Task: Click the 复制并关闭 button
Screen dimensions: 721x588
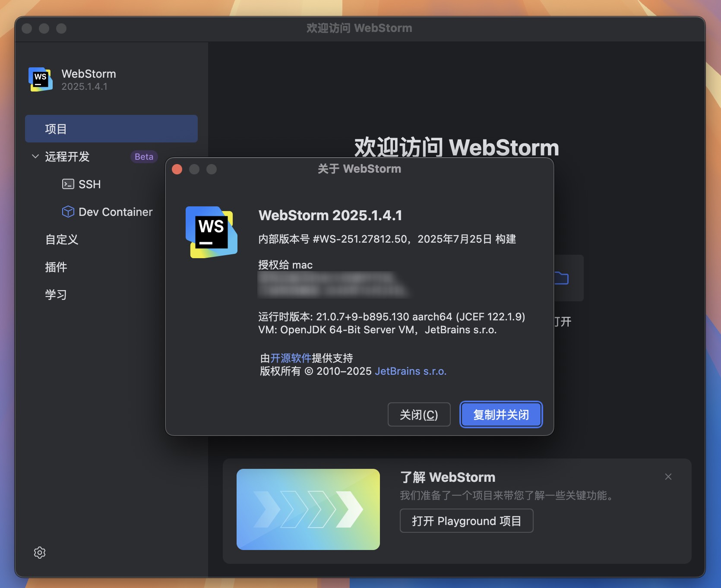Action: pyautogui.click(x=500, y=414)
